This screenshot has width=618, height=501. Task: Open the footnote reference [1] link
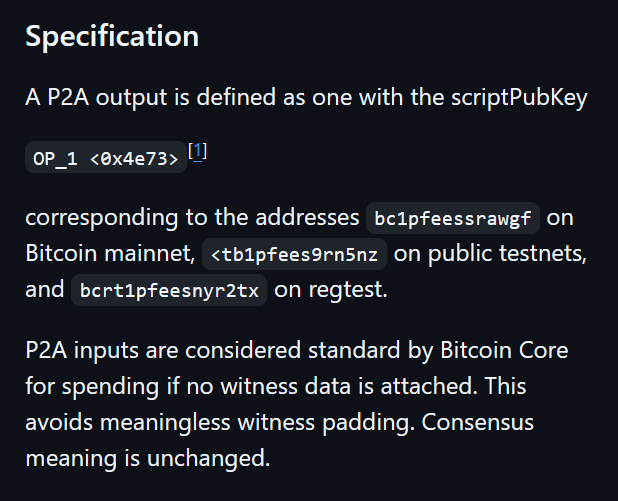point(197,151)
